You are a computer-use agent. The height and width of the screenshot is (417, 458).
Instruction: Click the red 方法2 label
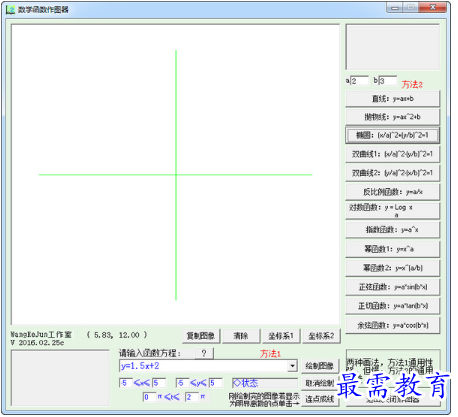click(x=412, y=84)
